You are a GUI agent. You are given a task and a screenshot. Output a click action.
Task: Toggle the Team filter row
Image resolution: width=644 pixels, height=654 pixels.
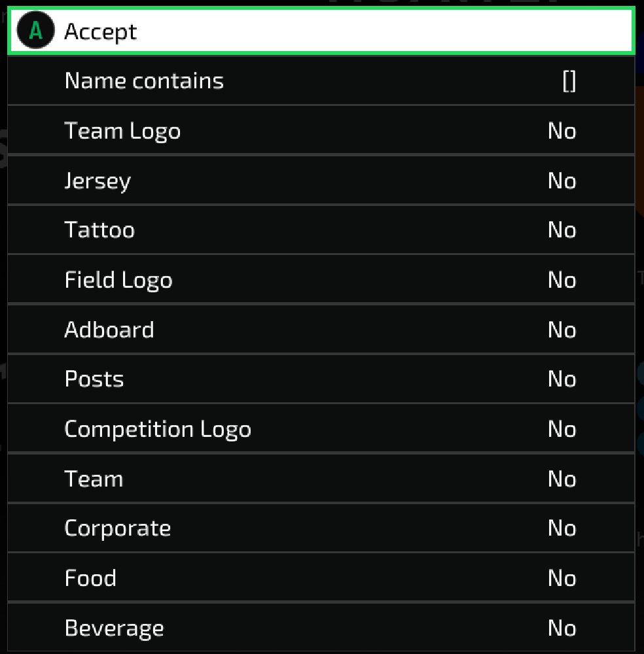(x=321, y=478)
